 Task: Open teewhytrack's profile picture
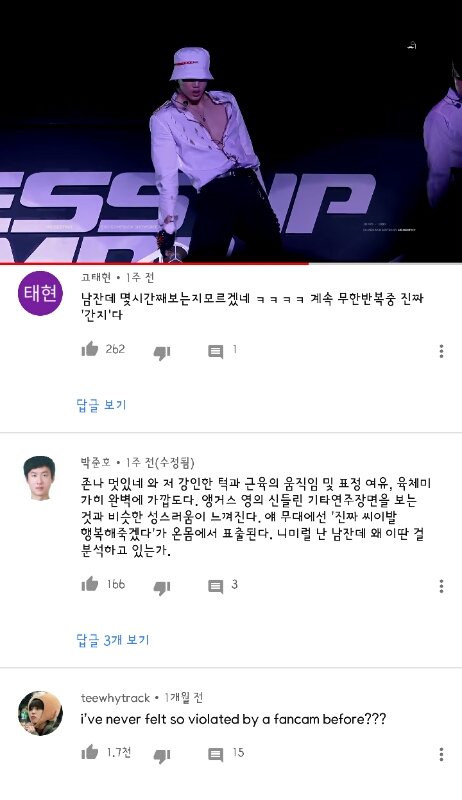[40, 713]
